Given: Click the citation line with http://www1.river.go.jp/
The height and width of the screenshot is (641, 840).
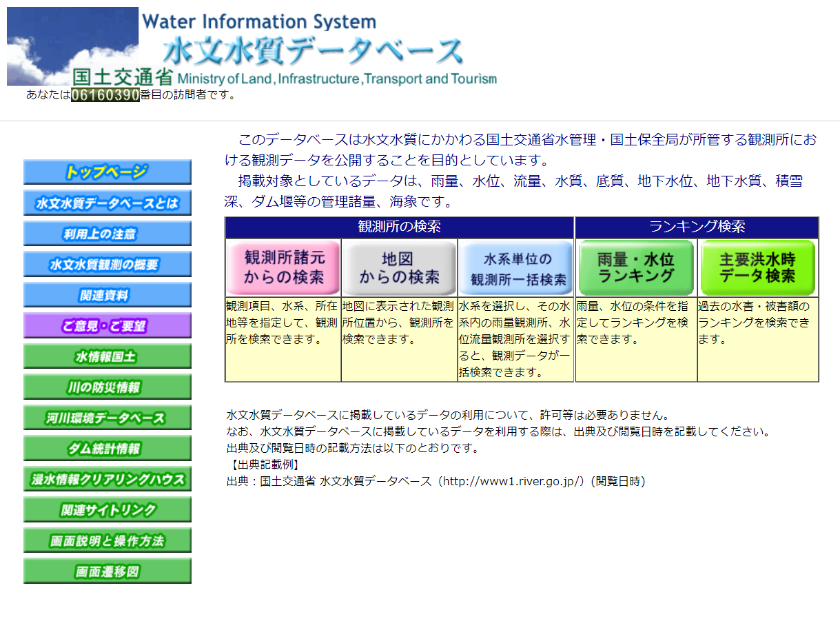Looking at the screenshot, I should [436, 481].
